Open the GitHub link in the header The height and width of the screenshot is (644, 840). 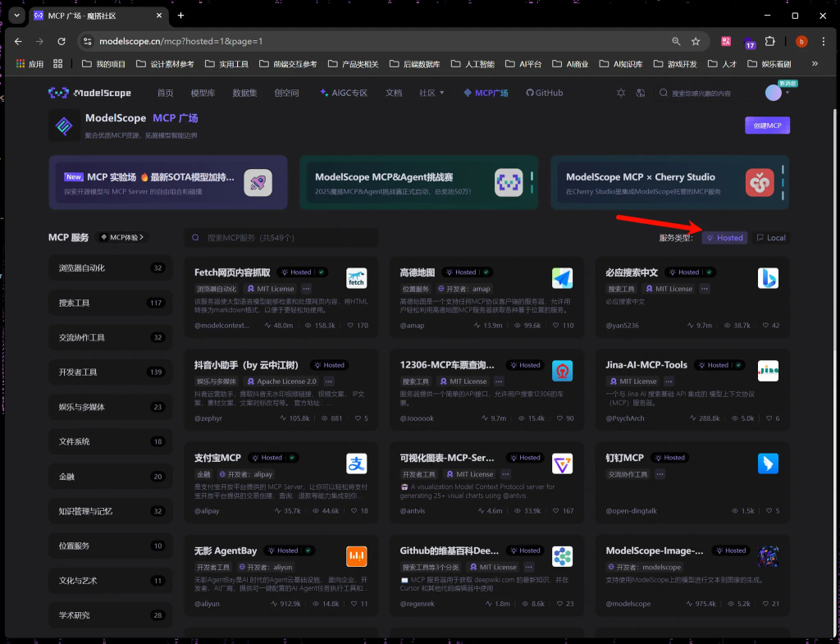(545, 93)
